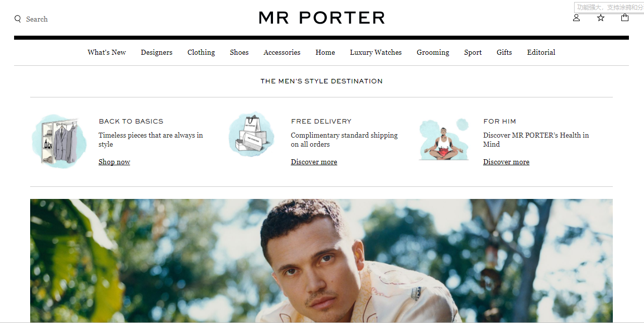Open the Clothing menu

201,52
